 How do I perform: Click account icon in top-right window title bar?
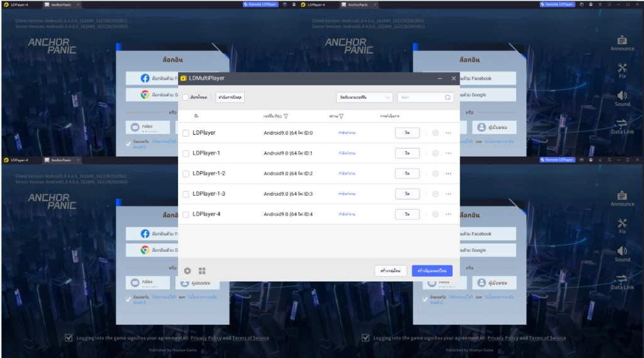pos(591,4)
